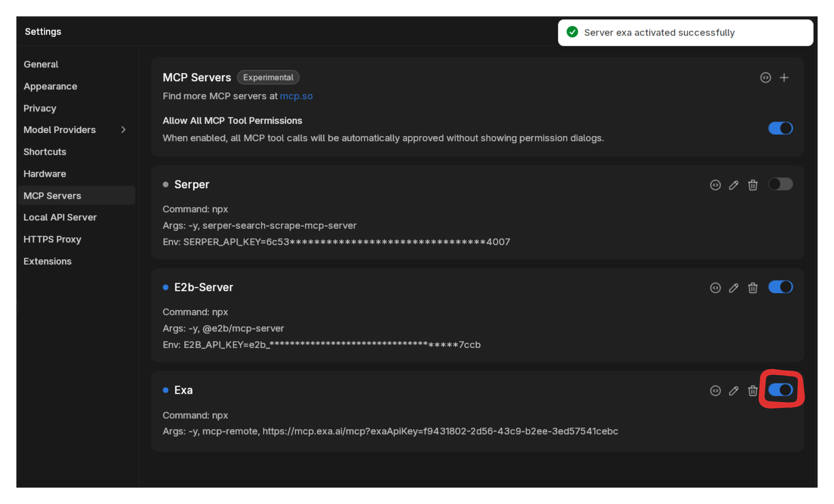Add a new MCP server

click(x=785, y=78)
